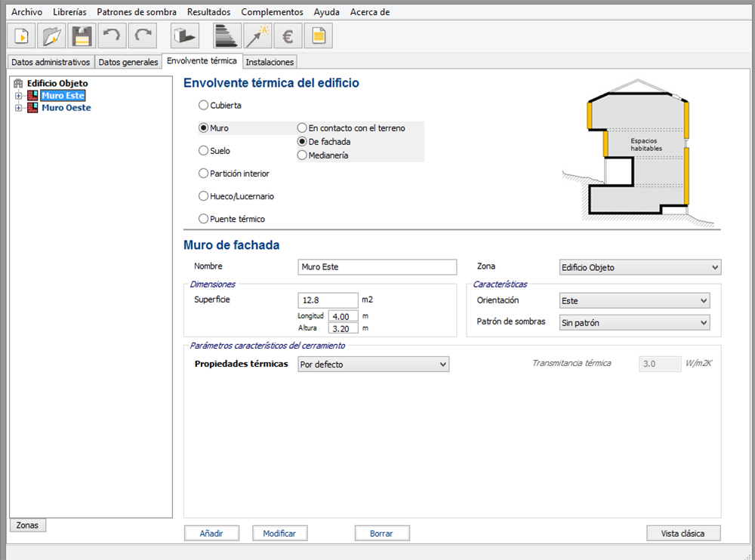Click the Añadir button
The image size is (755, 560).
(212, 533)
